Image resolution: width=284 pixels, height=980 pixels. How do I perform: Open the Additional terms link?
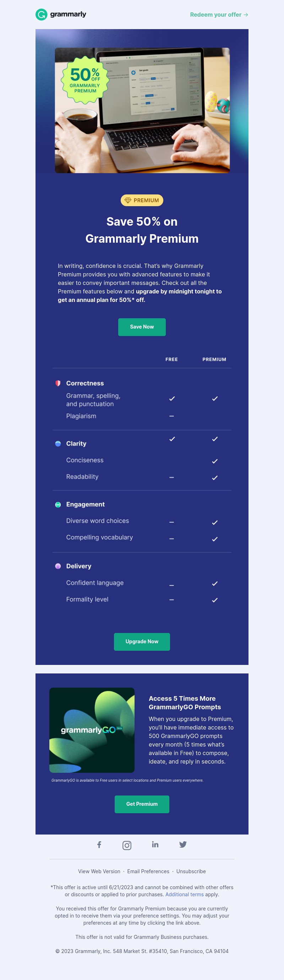pos(185,895)
